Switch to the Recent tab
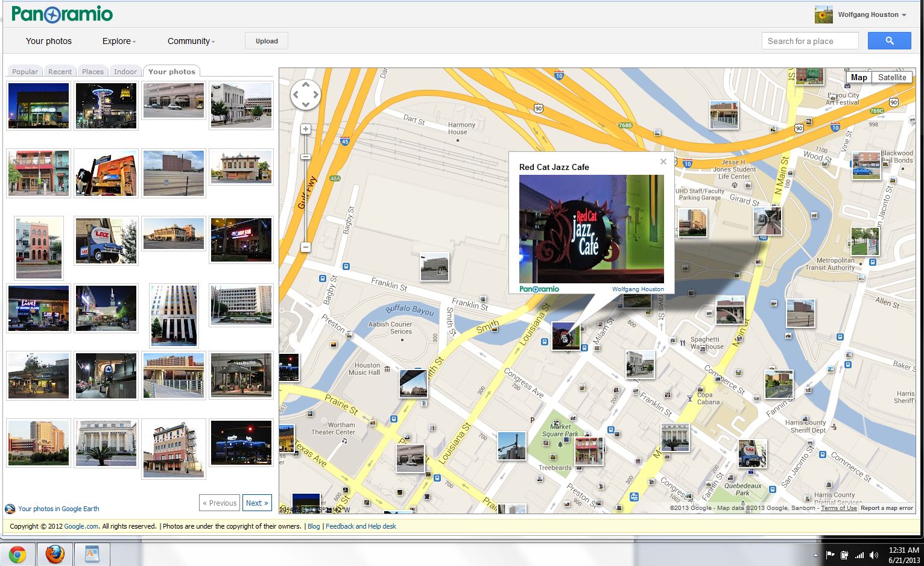 pos(60,71)
